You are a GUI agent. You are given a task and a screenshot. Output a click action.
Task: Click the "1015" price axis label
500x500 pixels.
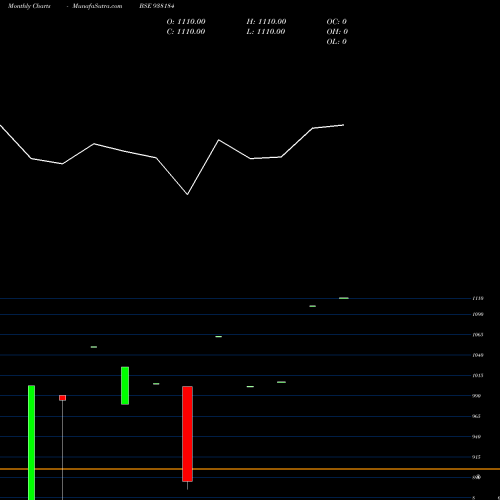478,376
